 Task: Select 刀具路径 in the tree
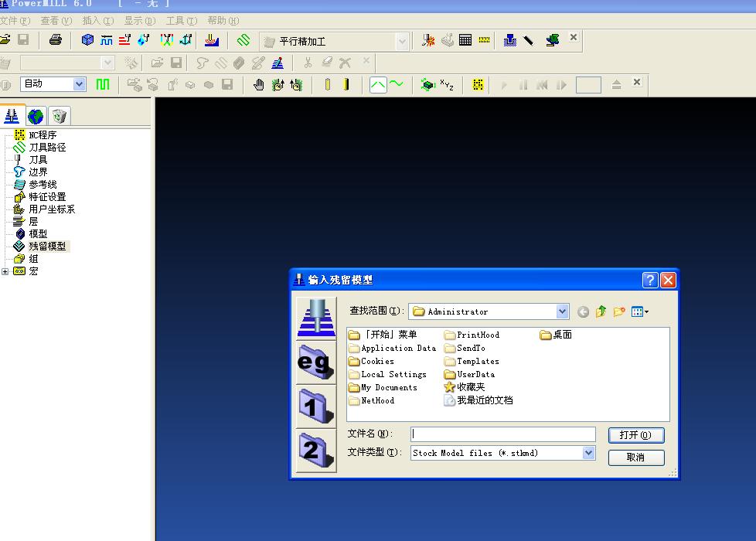tap(47, 148)
